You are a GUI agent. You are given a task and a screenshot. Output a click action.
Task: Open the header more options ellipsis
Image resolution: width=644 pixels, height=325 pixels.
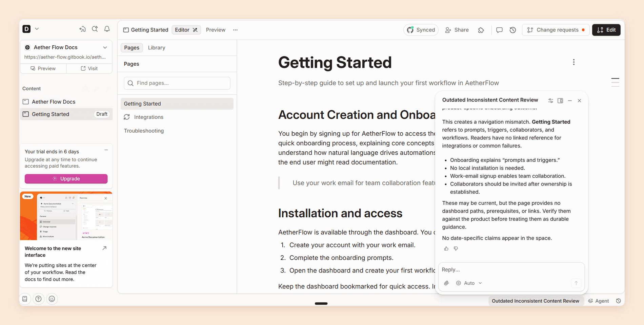235,30
